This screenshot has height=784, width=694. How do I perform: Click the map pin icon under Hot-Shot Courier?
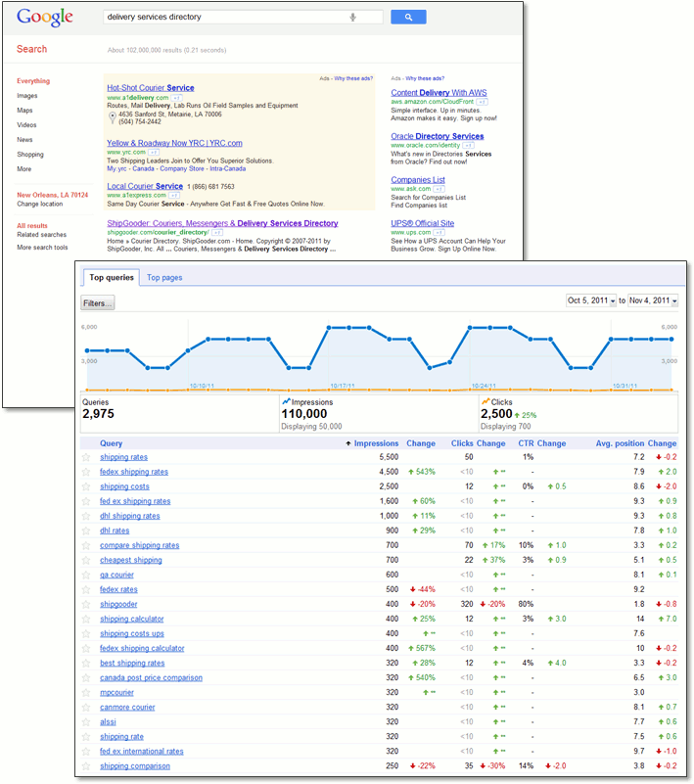pos(113,117)
